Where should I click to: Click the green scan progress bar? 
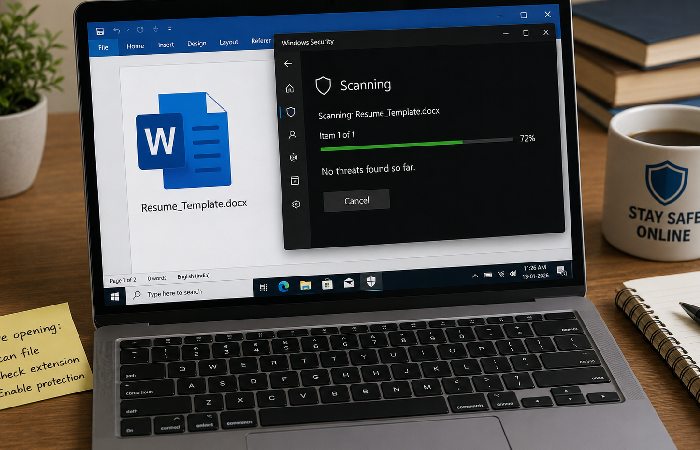coord(417,144)
